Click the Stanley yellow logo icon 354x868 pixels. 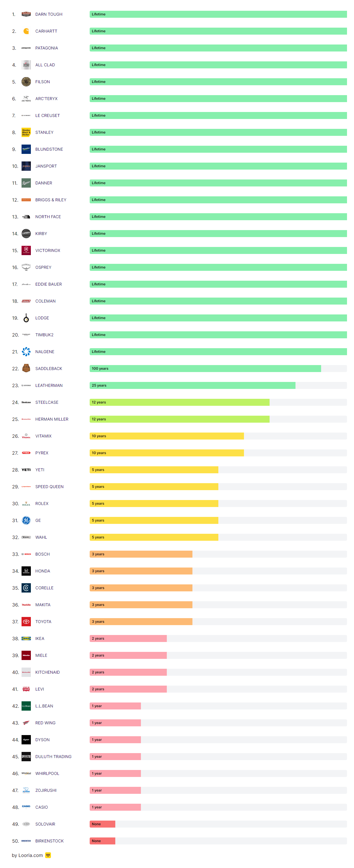(26, 132)
